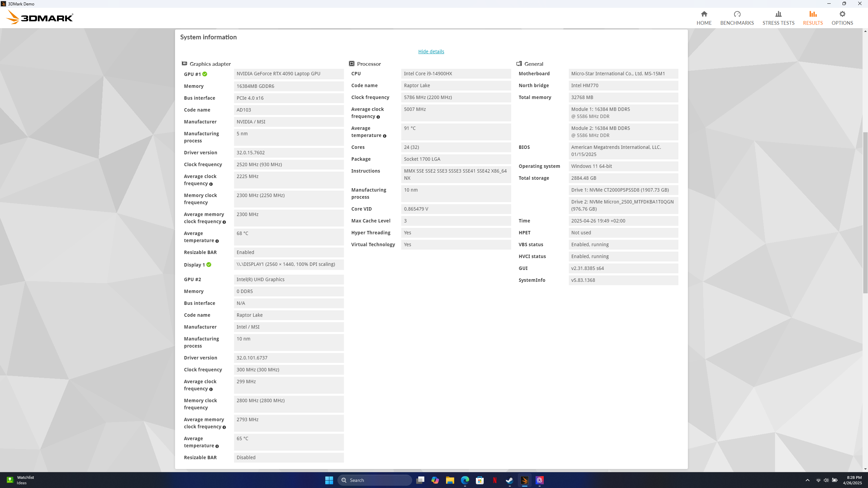
Task: Click the Graphics adapter section icon
Action: click(x=184, y=63)
